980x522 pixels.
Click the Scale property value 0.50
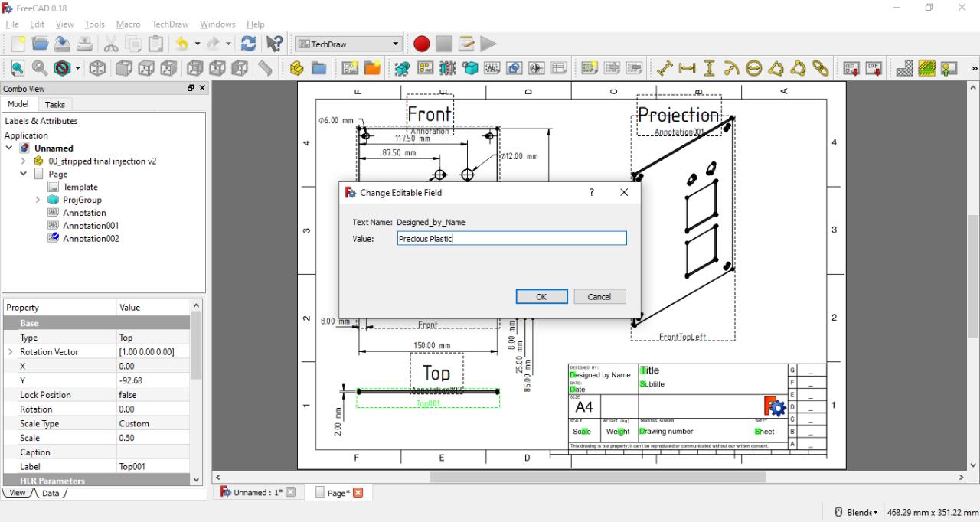pos(153,438)
